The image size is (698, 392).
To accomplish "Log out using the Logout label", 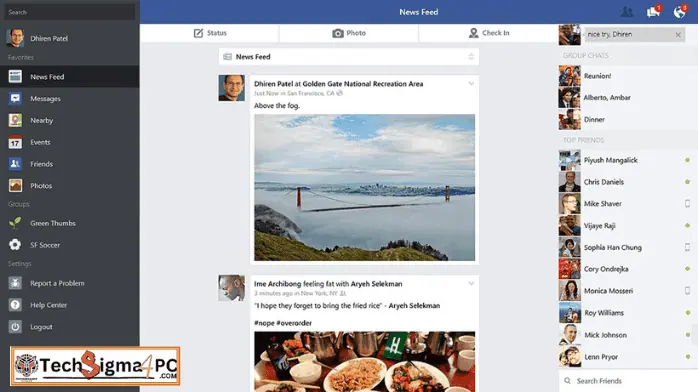I will 41,327.
